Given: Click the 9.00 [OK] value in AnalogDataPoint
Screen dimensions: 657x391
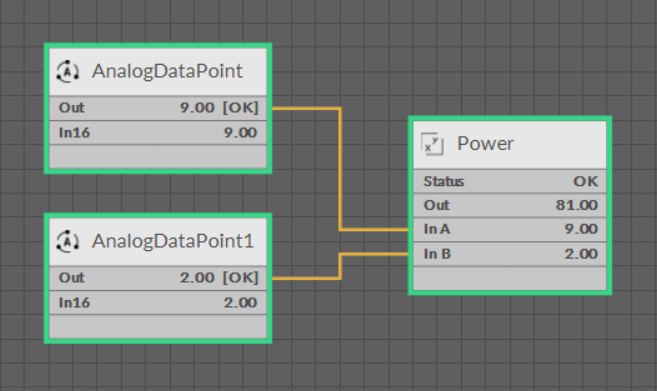Looking at the screenshot, I should point(219,108).
